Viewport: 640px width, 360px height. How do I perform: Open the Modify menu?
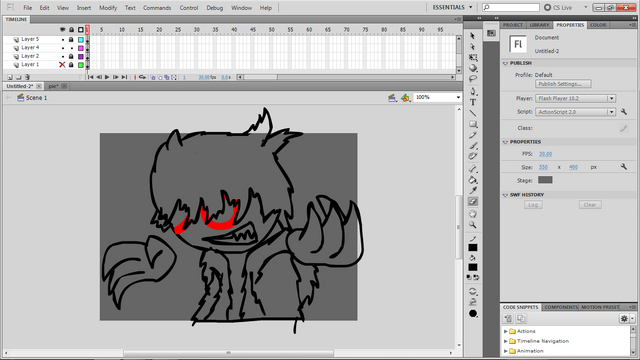(108, 8)
